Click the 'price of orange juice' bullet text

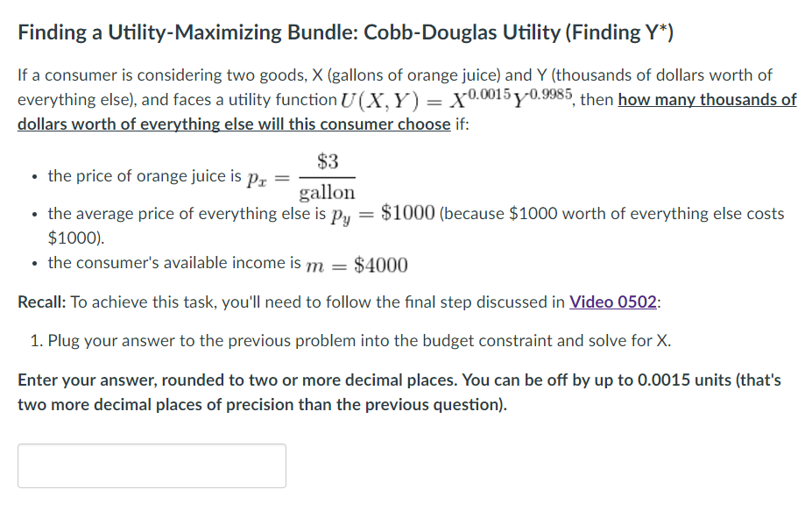pyautogui.click(x=145, y=176)
